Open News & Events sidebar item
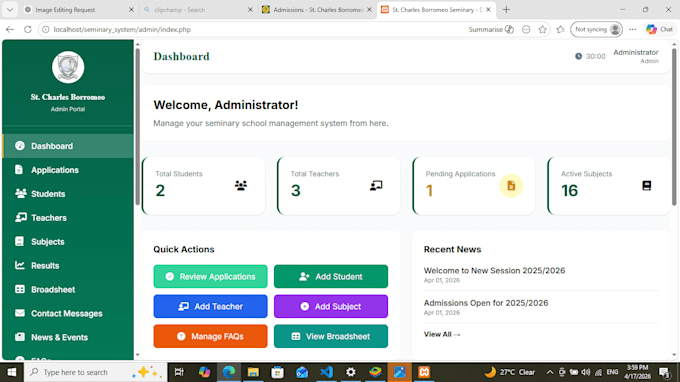680x382 pixels. [x=68, y=337]
